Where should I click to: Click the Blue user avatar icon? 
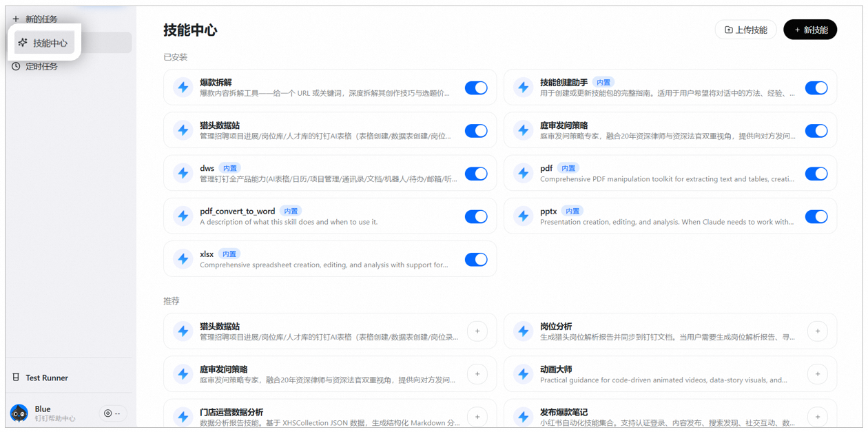tap(19, 413)
